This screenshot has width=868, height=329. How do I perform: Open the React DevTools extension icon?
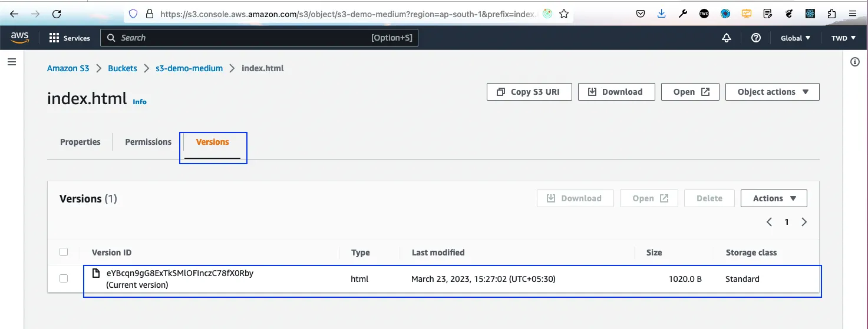click(x=810, y=14)
